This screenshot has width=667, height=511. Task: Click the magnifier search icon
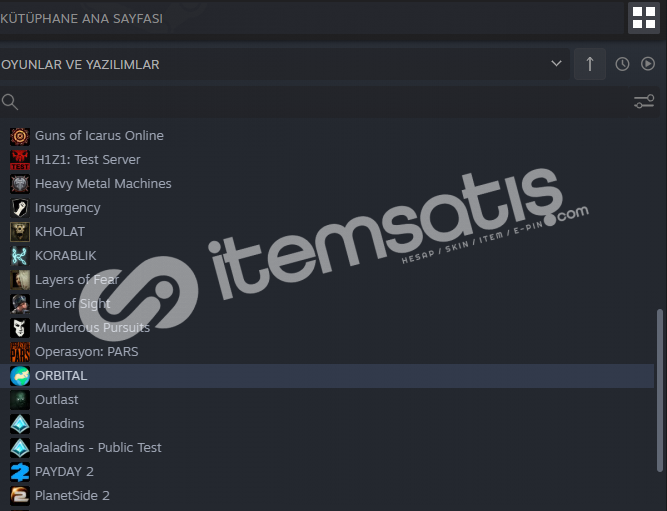click(9, 102)
